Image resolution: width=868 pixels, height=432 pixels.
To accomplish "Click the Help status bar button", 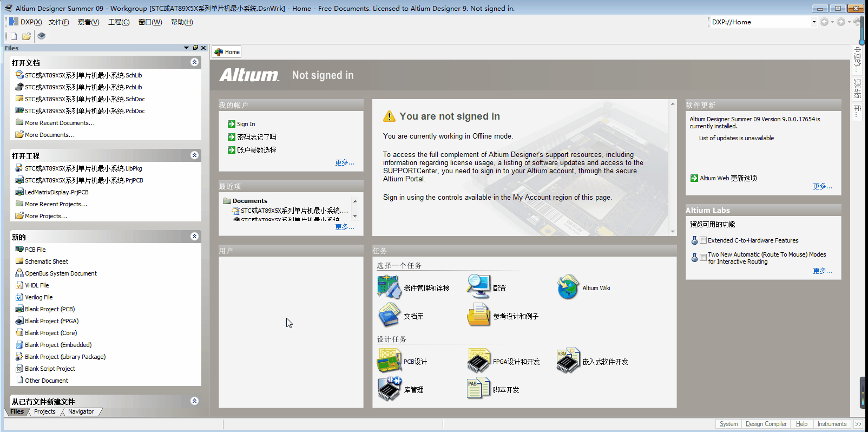I will (801, 424).
